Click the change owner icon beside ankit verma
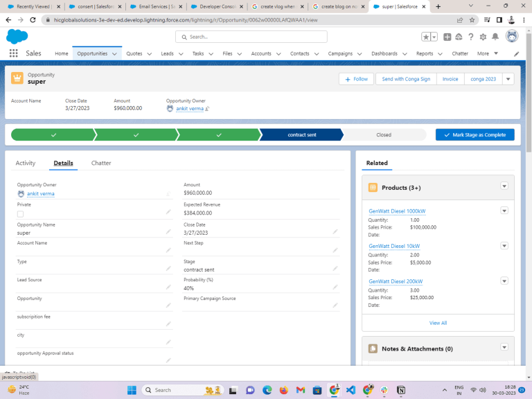532x399 pixels. coord(207,109)
